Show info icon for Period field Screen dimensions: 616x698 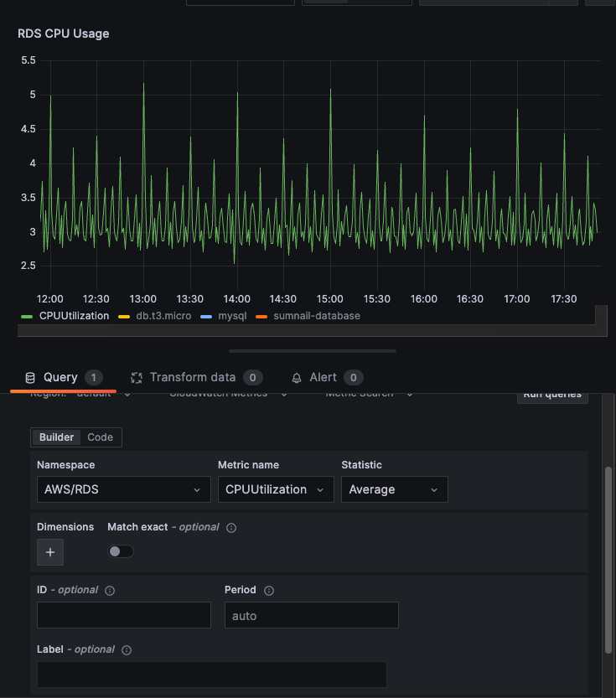[x=269, y=590]
